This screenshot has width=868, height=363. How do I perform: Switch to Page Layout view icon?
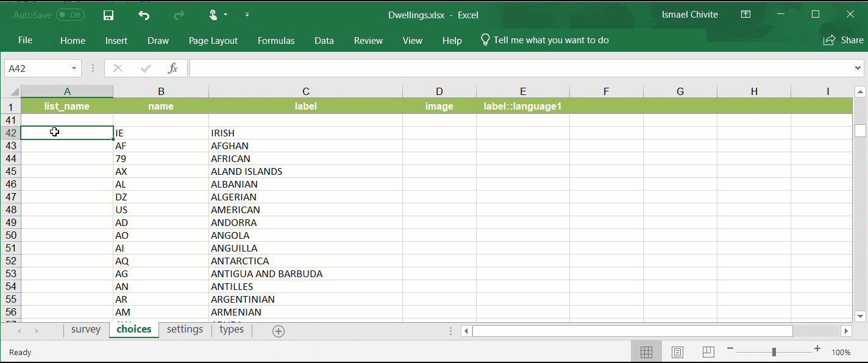coord(677,352)
